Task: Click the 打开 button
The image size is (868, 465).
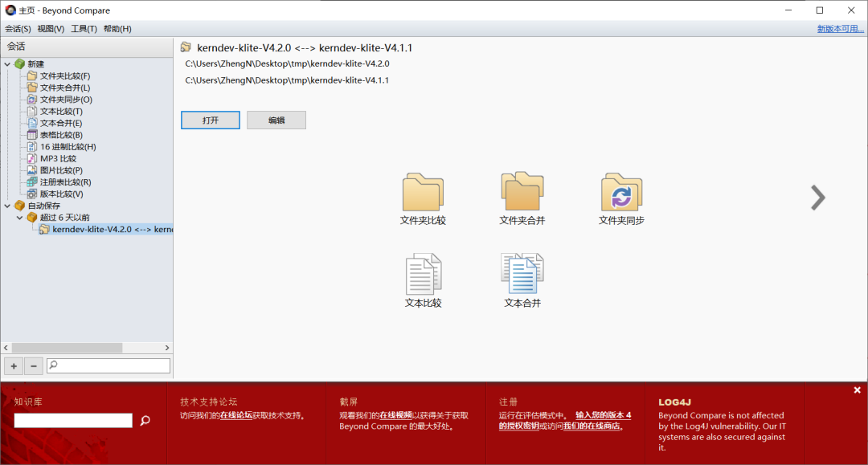Action: tap(211, 120)
